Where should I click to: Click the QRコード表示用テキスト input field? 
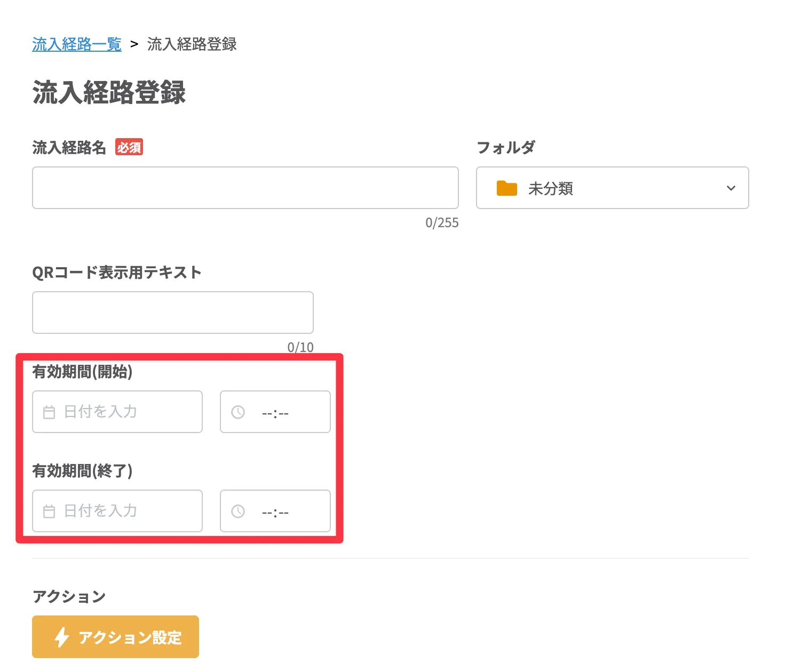pos(172,312)
